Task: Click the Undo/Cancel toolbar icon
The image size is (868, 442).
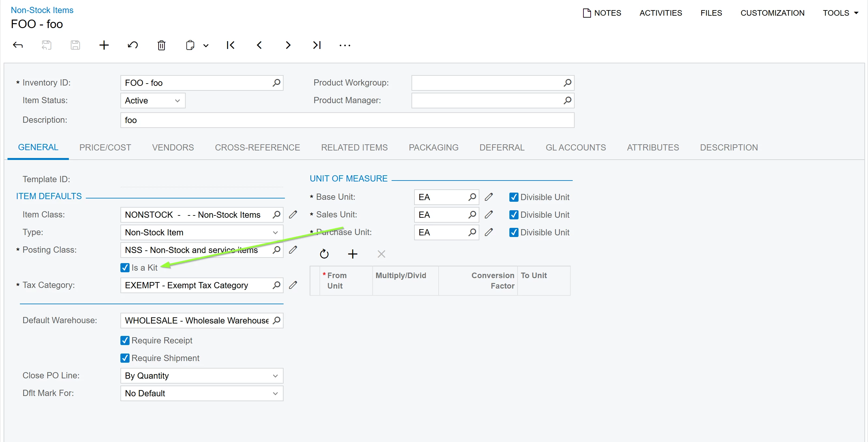Action: tap(133, 45)
